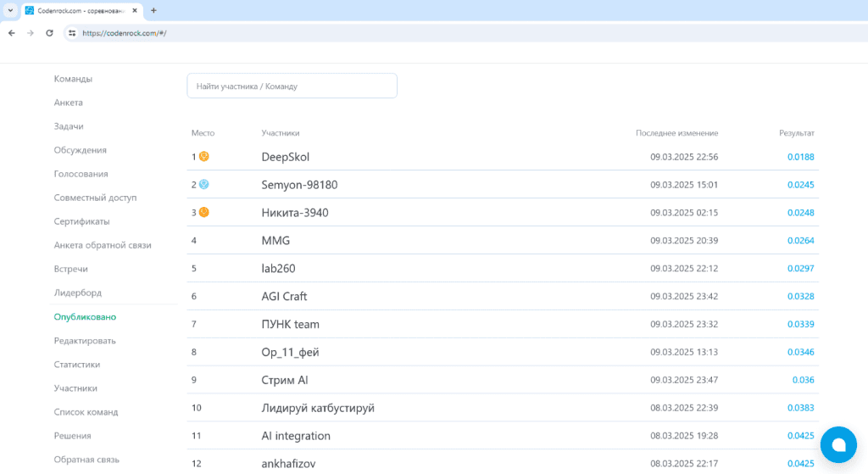The image size is (868, 474).
Task: Open site information icon next to the URL
Action: tap(72, 33)
